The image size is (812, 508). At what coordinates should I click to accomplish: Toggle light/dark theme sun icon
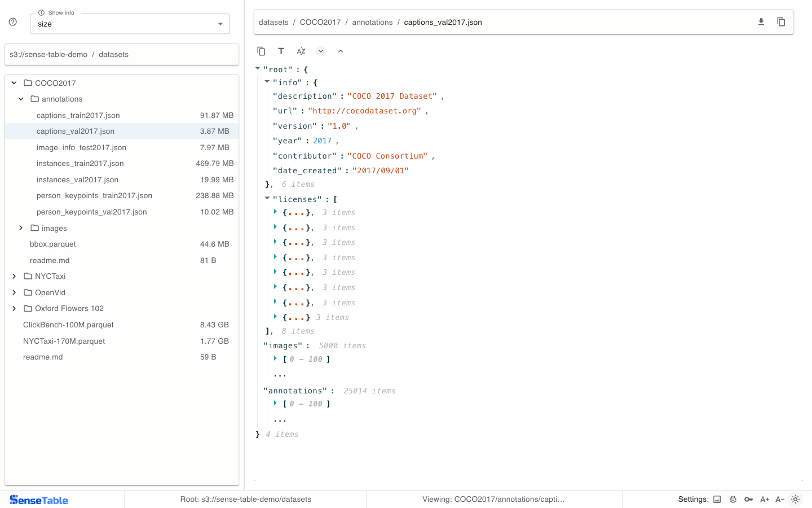796,500
